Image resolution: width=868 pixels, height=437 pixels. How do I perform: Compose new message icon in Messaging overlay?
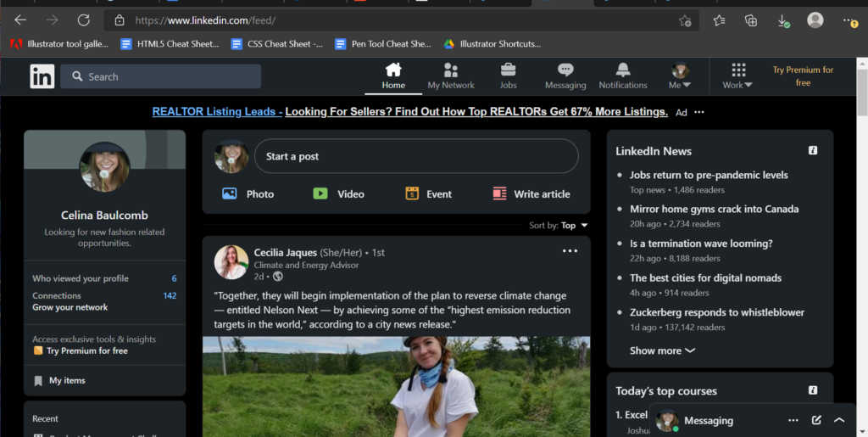[x=816, y=420]
